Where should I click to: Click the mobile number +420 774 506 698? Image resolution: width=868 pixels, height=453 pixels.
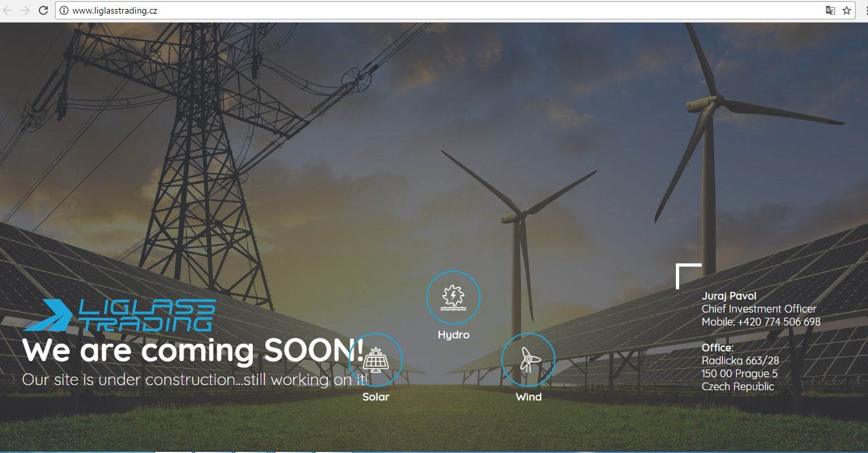(779, 322)
